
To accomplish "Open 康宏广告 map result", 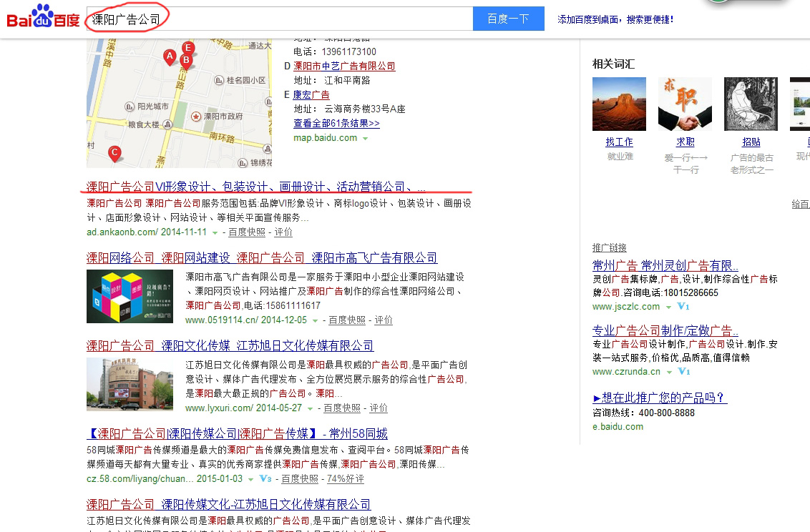I will click(311, 95).
